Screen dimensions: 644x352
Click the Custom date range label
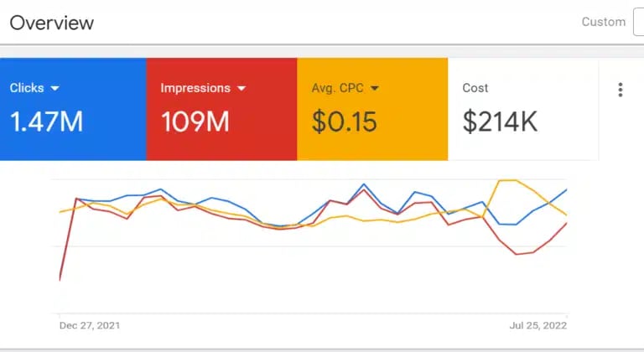click(604, 22)
